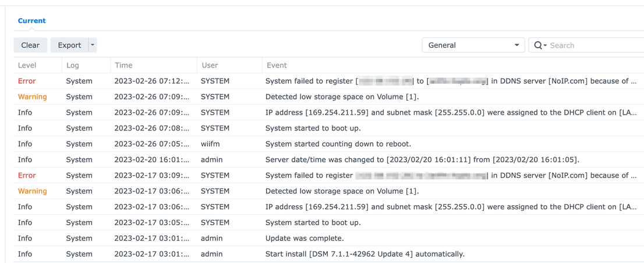Focus the Search input field
The height and width of the screenshot is (263, 644).
[x=594, y=45]
